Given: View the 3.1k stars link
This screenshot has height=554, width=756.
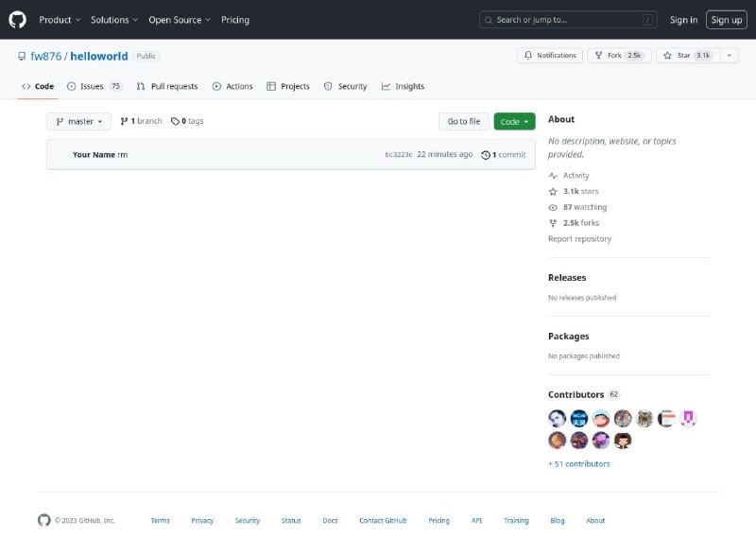Looking at the screenshot, I should point(574,191).
